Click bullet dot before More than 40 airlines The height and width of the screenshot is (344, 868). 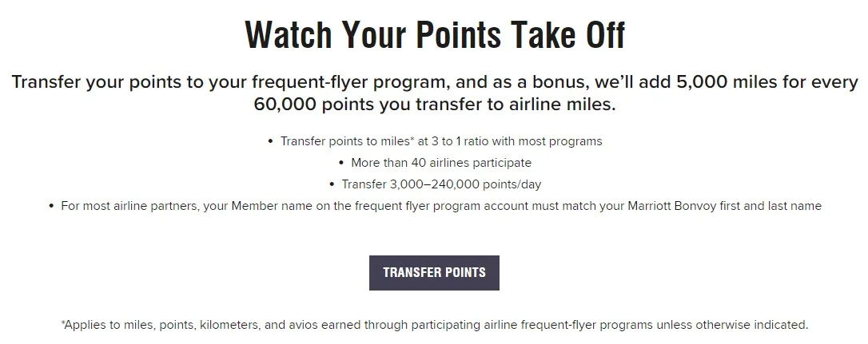click(x=341, y=163)
